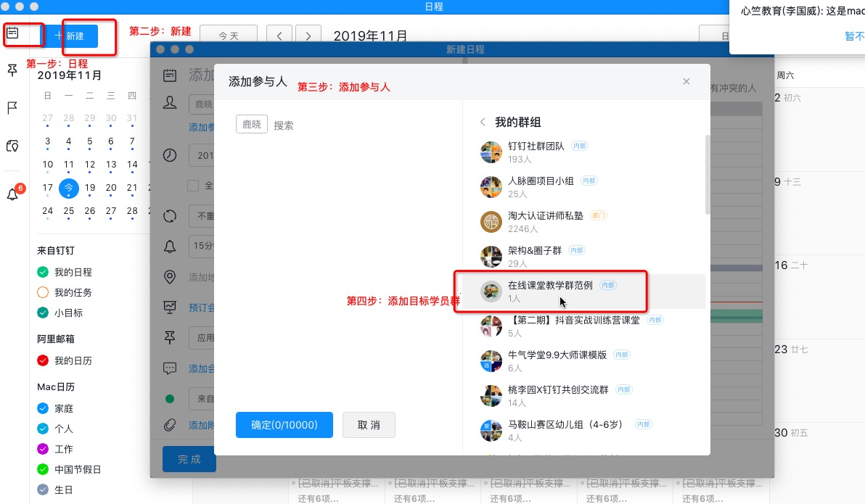
Task: Confirm with 确定(0/10000) button
Action: click(x=284, y=425)
